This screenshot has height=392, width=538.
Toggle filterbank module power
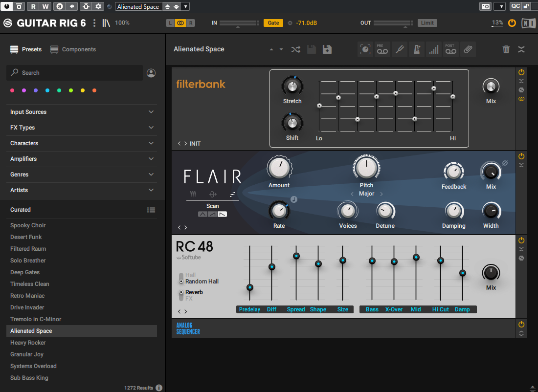521,72
